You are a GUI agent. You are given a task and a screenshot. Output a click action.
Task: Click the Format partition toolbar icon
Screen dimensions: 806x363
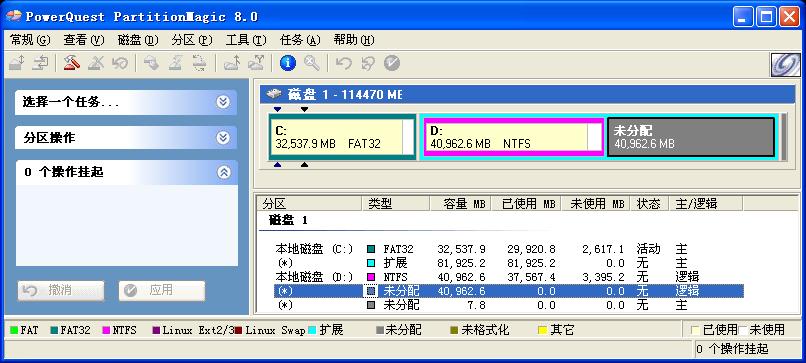click(x=175, y=63)
